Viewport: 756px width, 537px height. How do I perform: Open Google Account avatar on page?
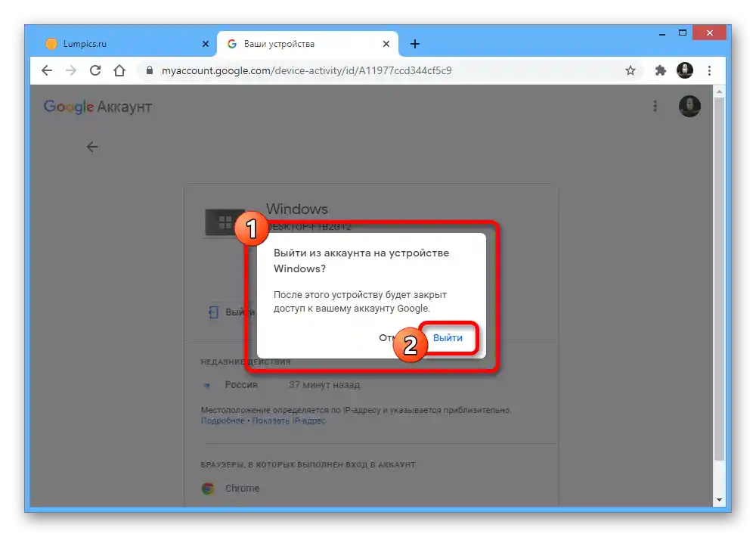[x=689, y=106]
